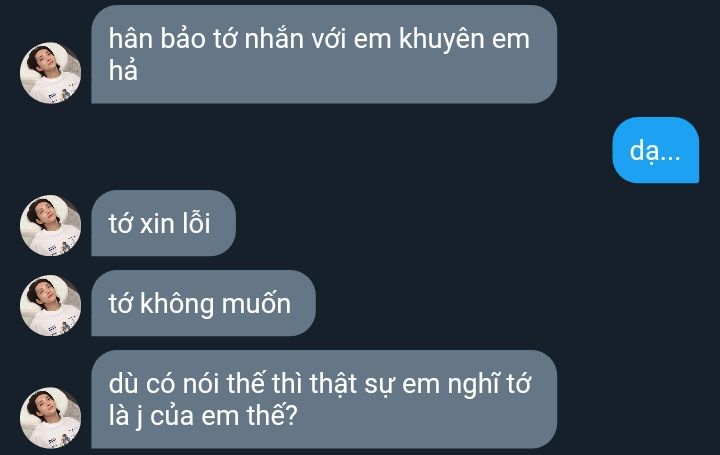
Task: Tap the word 'thật' in the last bubble
Action: [x=333, y=383]
